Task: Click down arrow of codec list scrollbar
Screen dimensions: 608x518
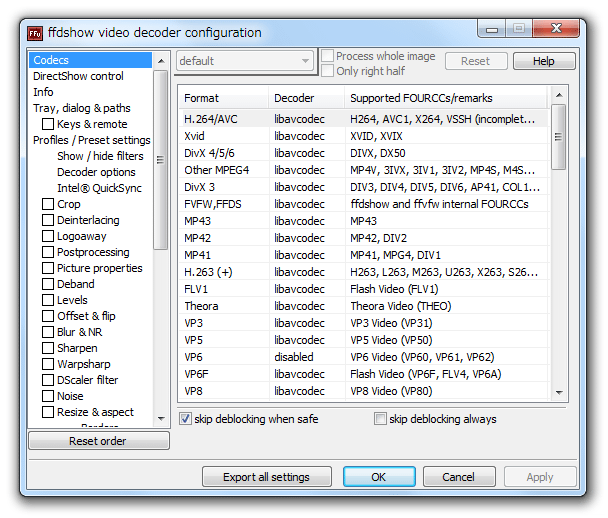Action: [559, 392]
